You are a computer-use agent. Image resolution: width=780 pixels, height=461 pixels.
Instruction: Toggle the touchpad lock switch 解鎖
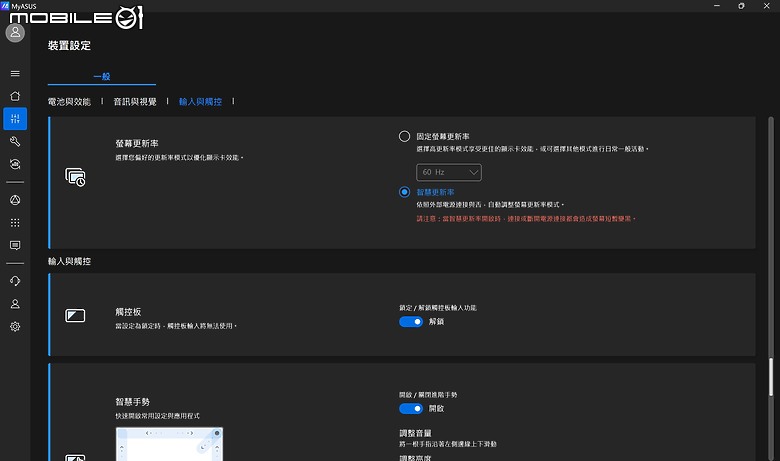[x=411, y=322]
